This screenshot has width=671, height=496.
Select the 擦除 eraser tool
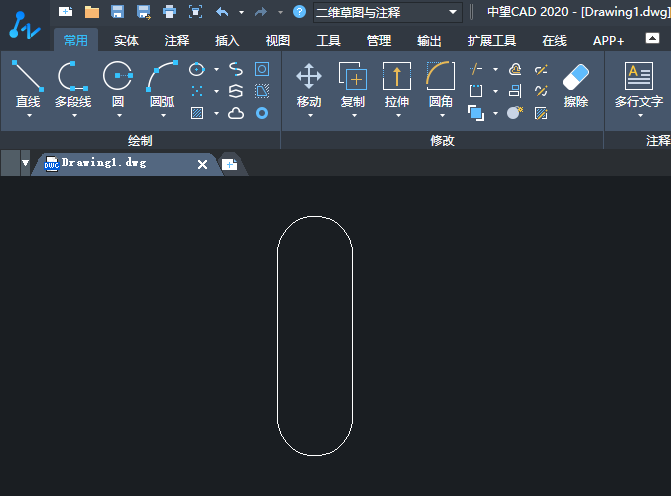click(x=576, y=86)
